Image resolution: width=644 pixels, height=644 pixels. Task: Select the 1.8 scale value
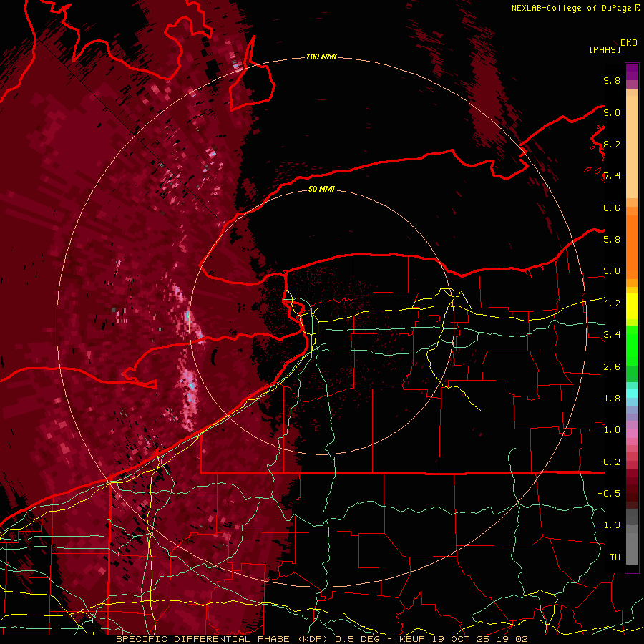[612, 398]
